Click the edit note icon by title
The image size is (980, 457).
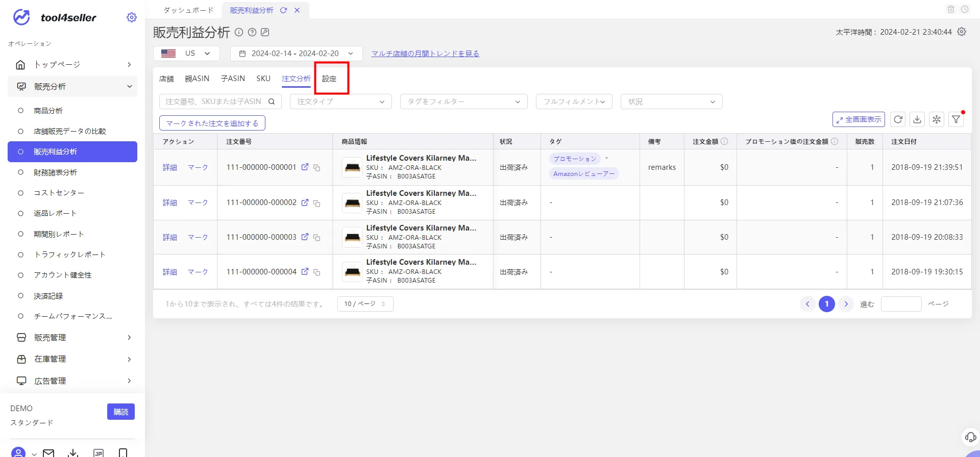click(x=265, y=32)
